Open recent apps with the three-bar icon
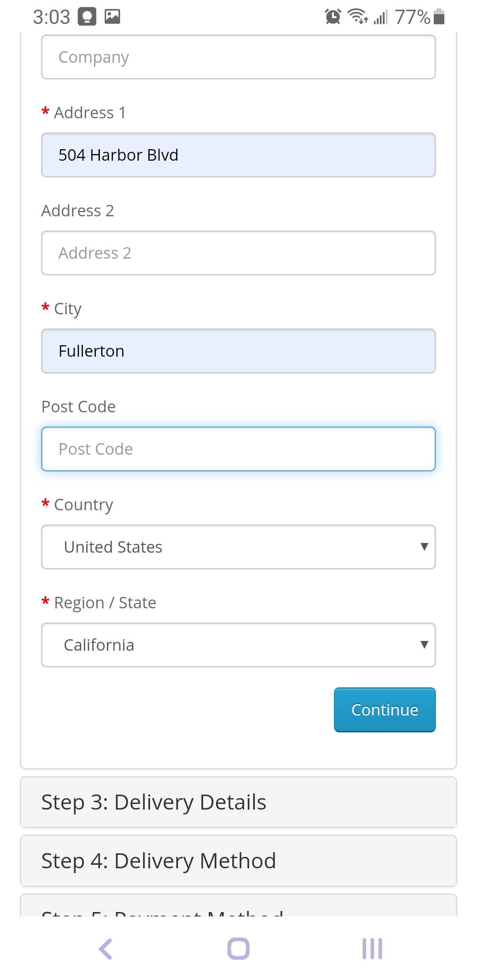Image resolution: width=477 pixels, height=980 pixels. pos(372,949)
